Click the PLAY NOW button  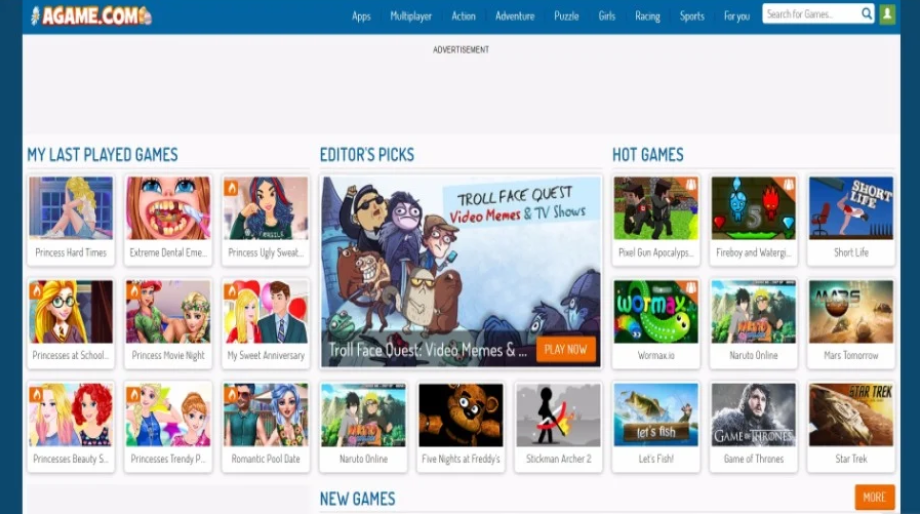point(565,350)
